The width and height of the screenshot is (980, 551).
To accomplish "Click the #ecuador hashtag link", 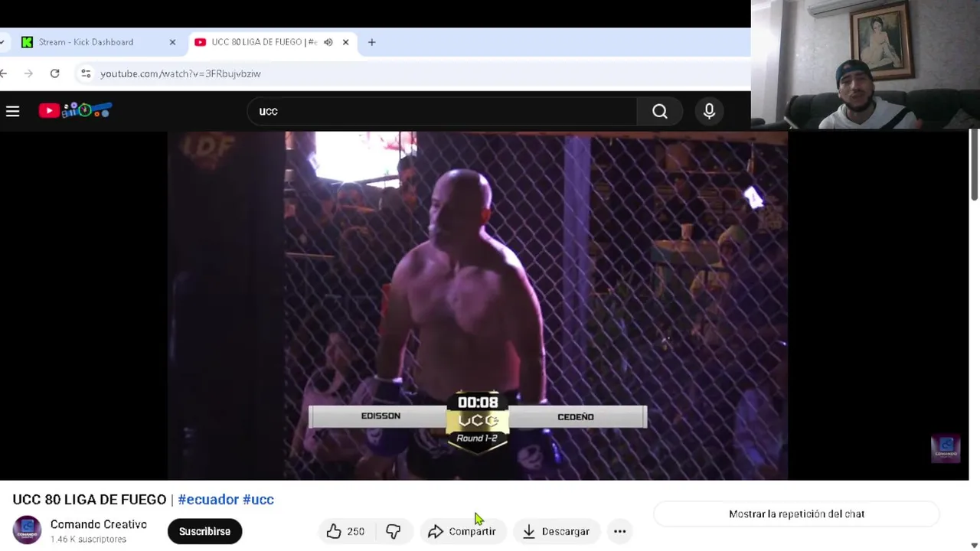I will (208, 500).
